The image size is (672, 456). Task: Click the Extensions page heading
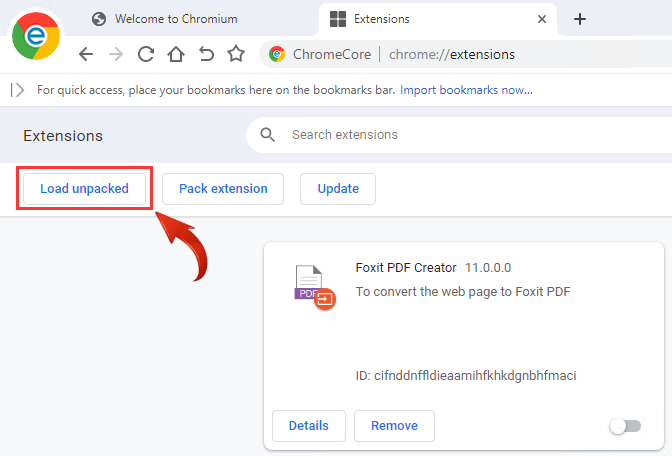63,136
